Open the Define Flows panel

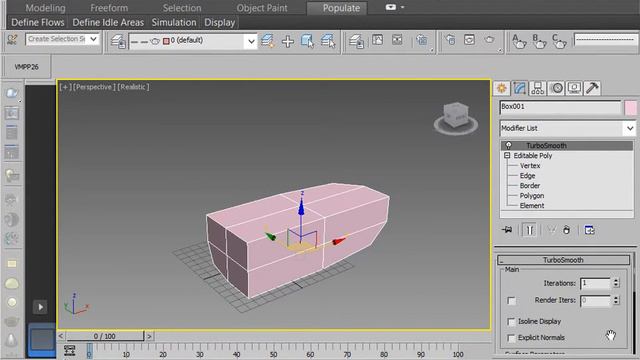(38, 22)
